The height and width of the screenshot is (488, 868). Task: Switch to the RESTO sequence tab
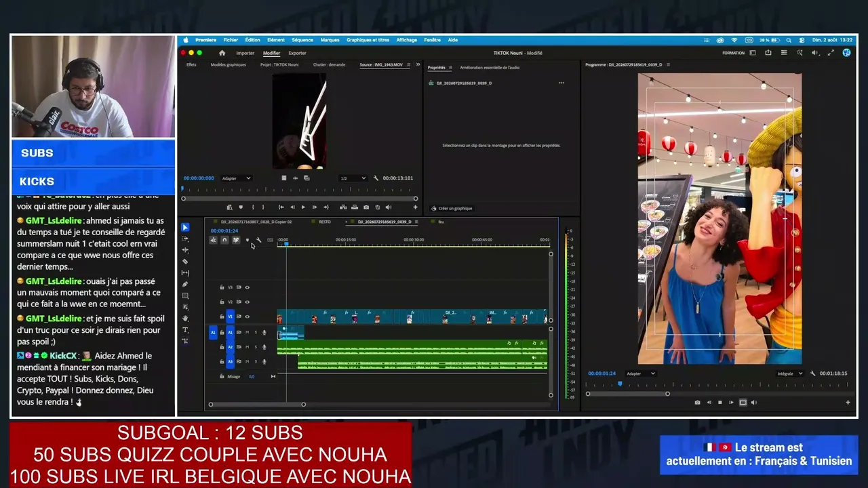pos(325,222)
